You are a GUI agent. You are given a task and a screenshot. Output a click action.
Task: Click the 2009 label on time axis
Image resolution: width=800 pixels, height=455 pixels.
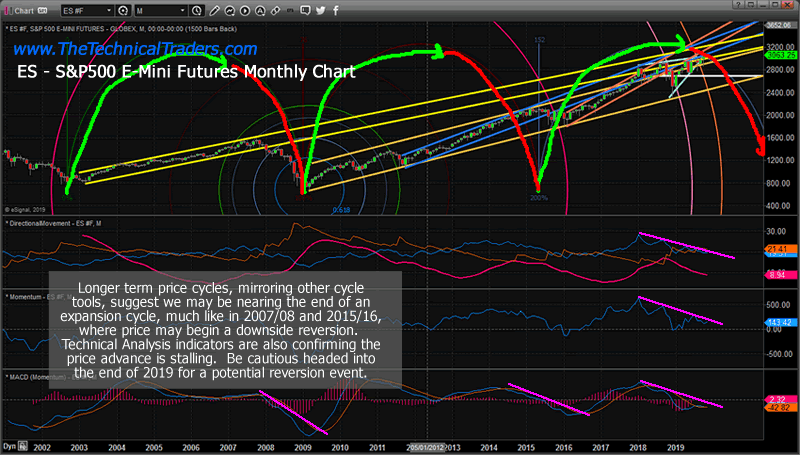point(301,445)
